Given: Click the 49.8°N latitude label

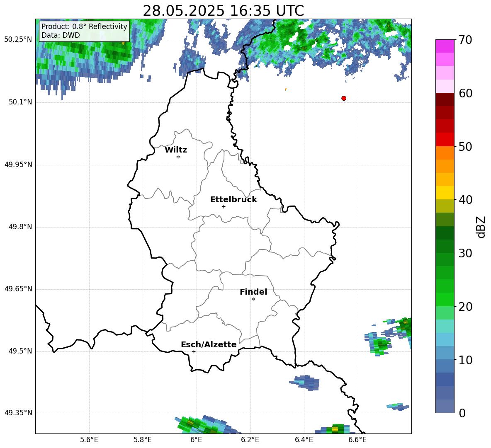Looking at the screenshot, I should (21, 227).
